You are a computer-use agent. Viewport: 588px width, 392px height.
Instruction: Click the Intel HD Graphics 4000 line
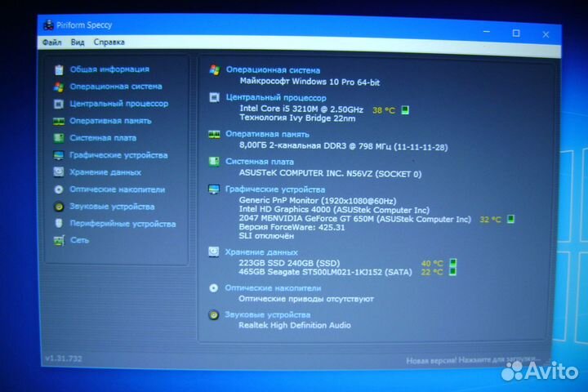tap(334, 210)
